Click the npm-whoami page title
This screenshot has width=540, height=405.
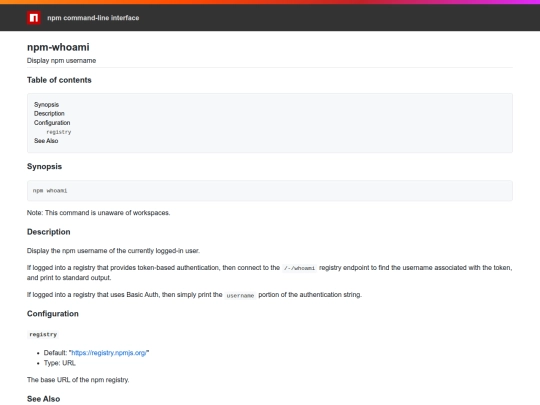tap(58, 47)
